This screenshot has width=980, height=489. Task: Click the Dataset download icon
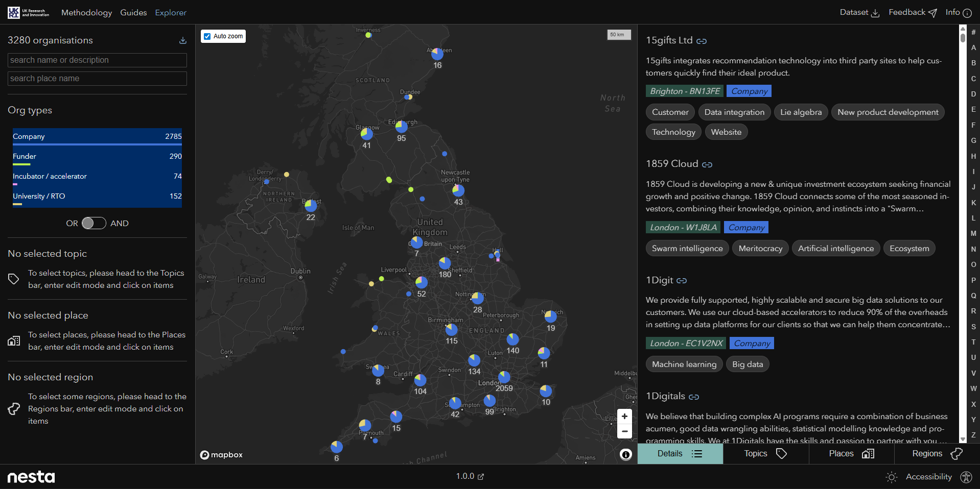(x=875, y=13)
